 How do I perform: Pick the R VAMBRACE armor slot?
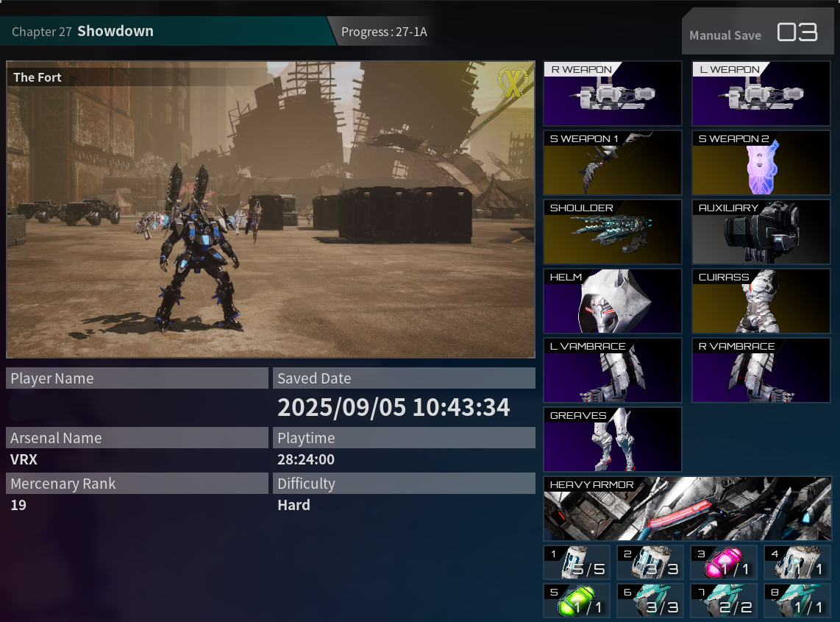pyautogui.click(x=761, y=370)
